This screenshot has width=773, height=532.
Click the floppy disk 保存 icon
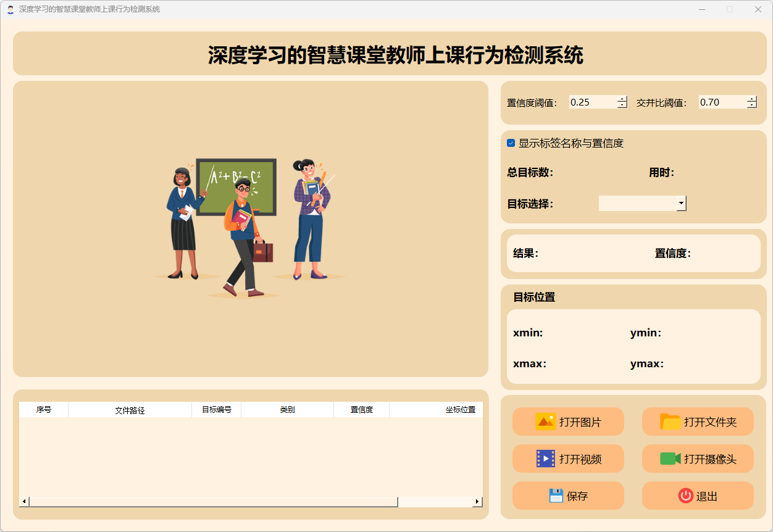(556, 496)
